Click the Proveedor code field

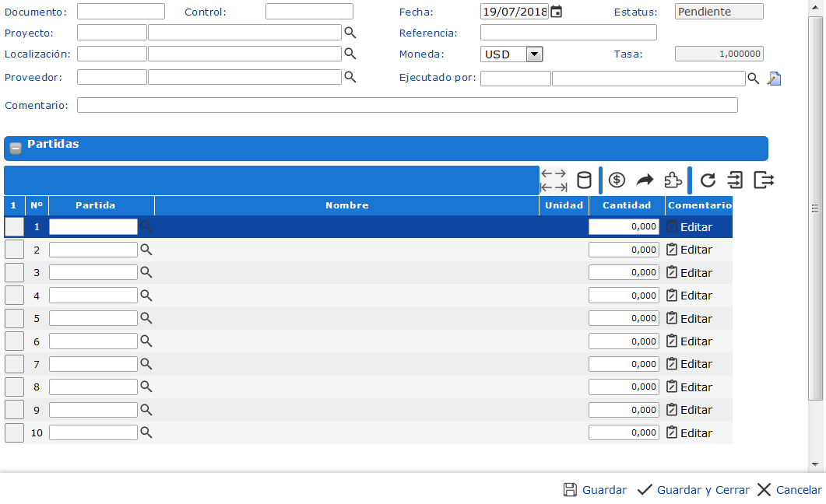point(111,77)
